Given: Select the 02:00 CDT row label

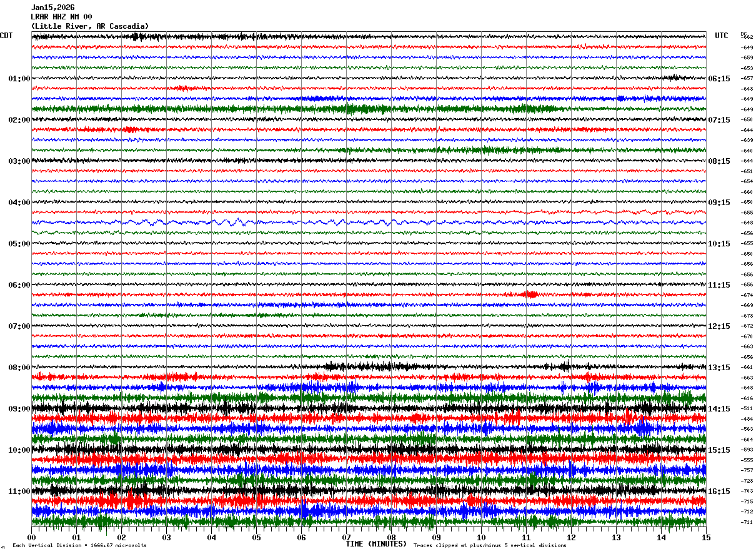Looking at the screenshot, I should pyautogui.click(x=19, y=120).
